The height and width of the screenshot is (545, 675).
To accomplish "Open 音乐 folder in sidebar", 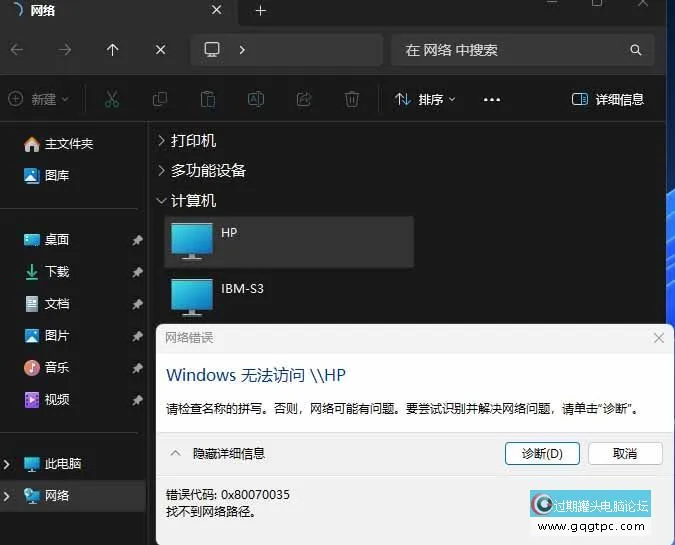I will point(46,368).
